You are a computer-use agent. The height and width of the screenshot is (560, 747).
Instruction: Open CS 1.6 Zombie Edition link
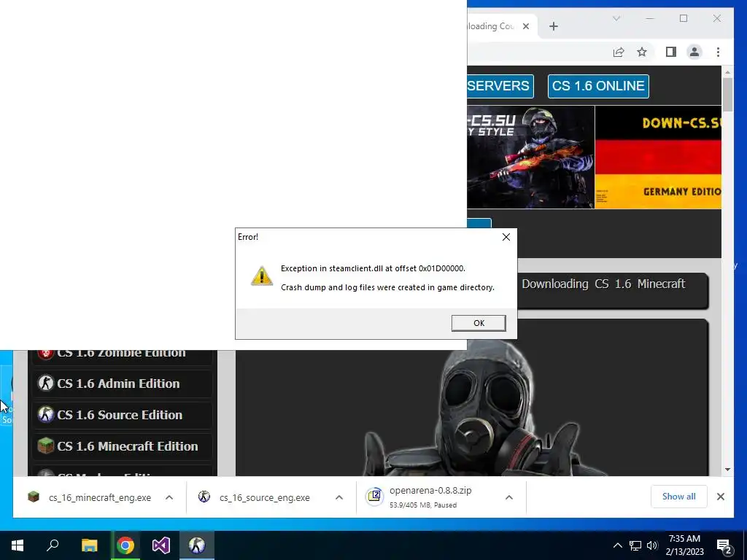pyautogui.click(x=122, y=354)
